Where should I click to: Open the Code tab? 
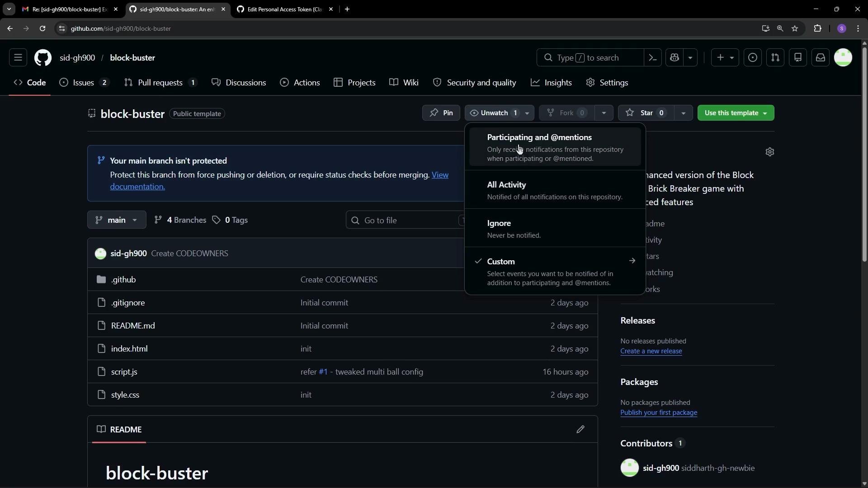click(30, 83)
